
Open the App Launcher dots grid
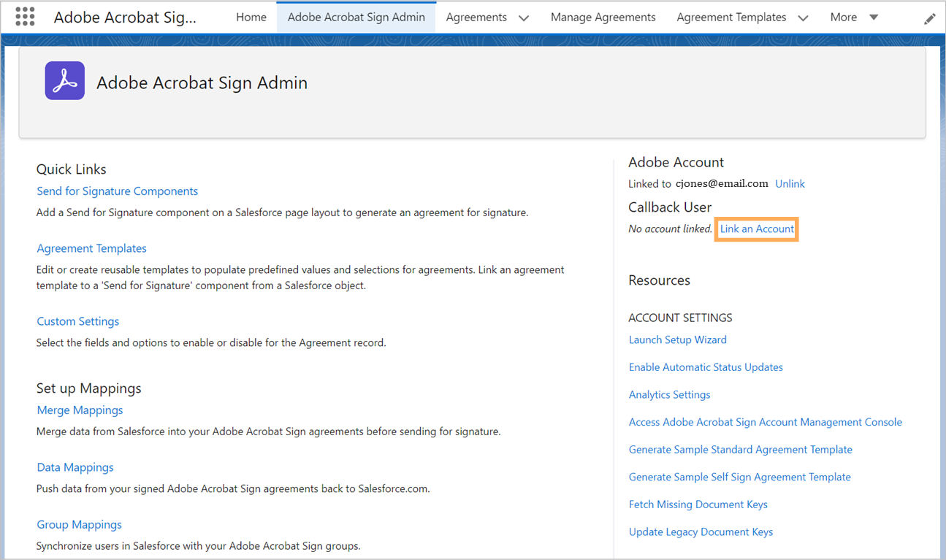click(25, 17)
